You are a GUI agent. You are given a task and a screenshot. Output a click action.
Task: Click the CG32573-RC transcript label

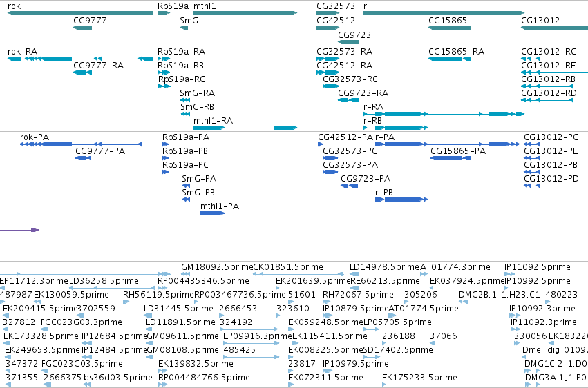tap(350, 79)
